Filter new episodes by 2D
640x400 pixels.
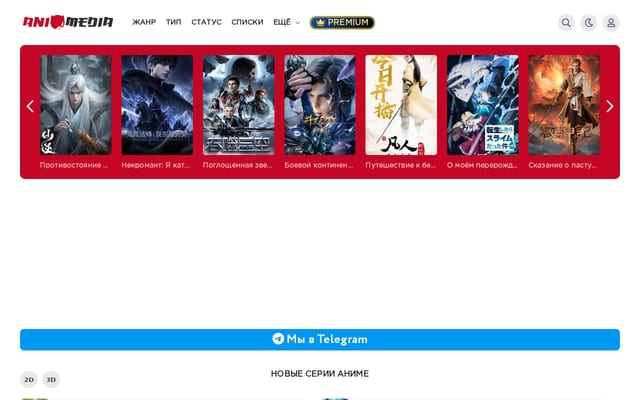click(29, 380)
